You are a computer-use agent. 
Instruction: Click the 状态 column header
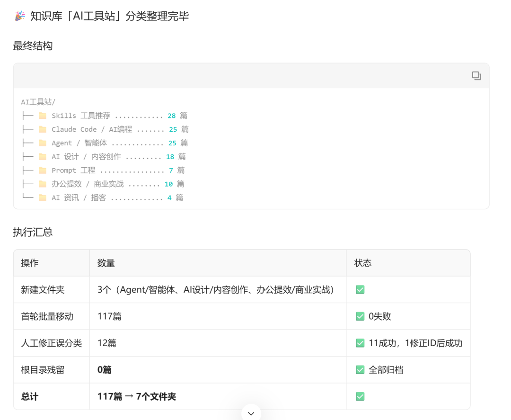click(x=363, y=263)
